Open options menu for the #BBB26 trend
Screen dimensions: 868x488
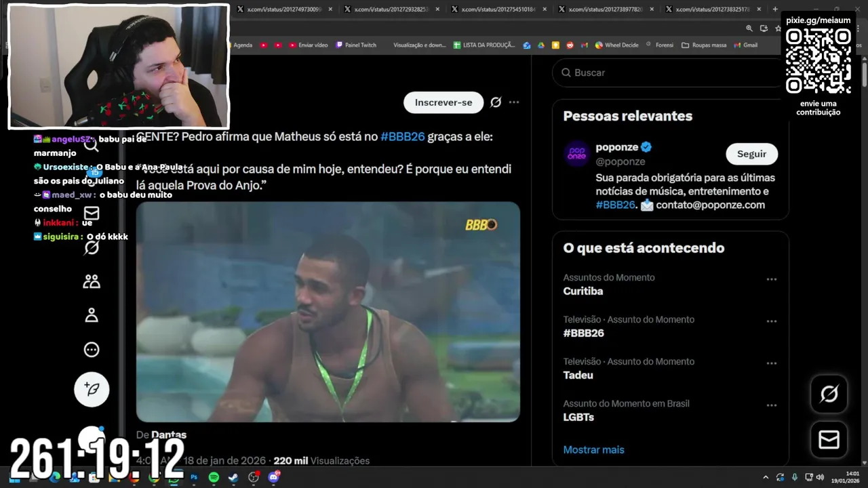(x=771, y=321)
